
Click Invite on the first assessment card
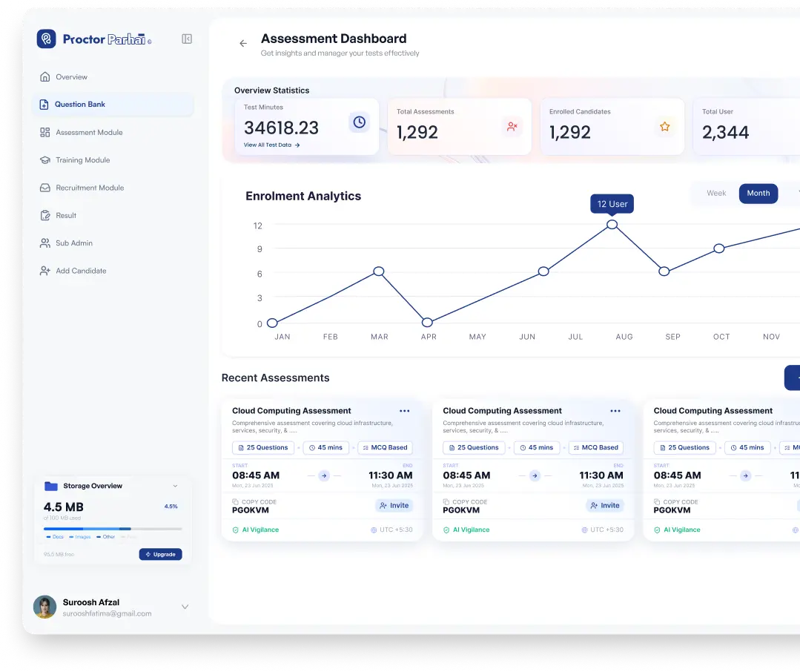point(394,506)
